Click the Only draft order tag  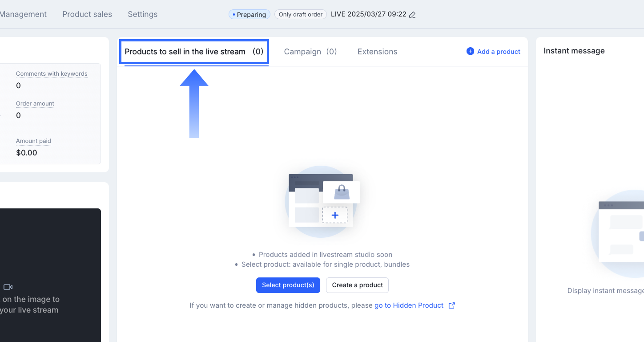tap(301, 15)
